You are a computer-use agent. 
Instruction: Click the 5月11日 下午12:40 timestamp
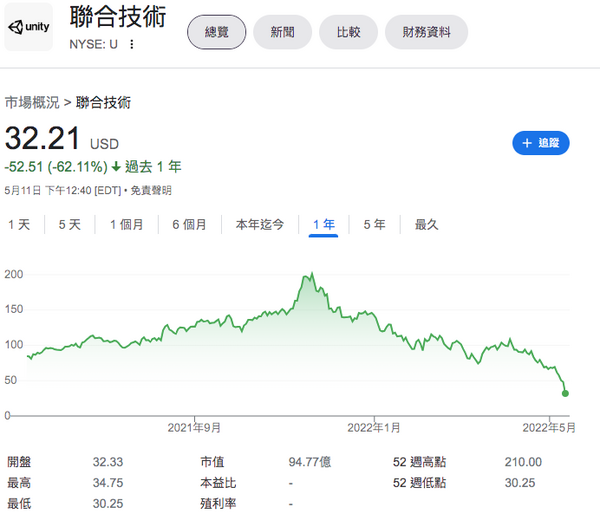tap(62, 190)
